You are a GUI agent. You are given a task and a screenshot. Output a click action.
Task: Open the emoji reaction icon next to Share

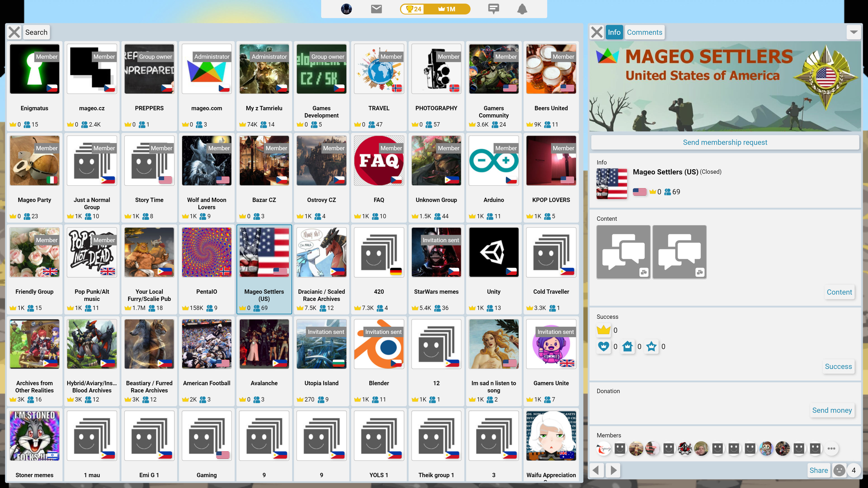click(x=839, y=470)
